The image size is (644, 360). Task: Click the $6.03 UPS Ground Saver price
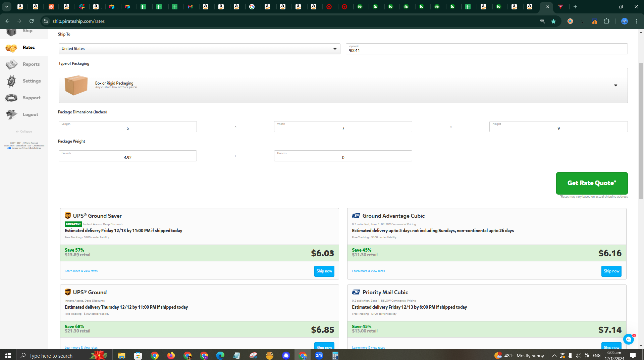click(x=322, y=253)
